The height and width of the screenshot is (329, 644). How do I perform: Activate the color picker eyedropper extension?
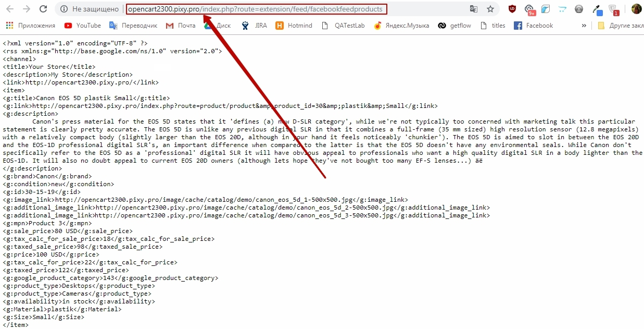597,9
